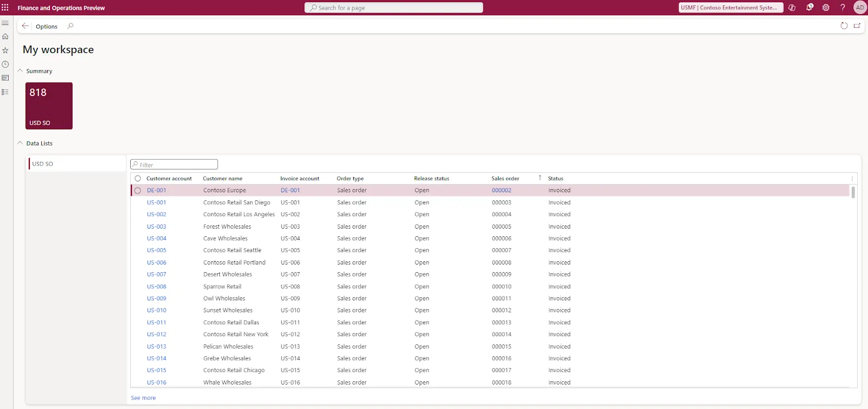Open notifications message icon in header

(809, 8)
